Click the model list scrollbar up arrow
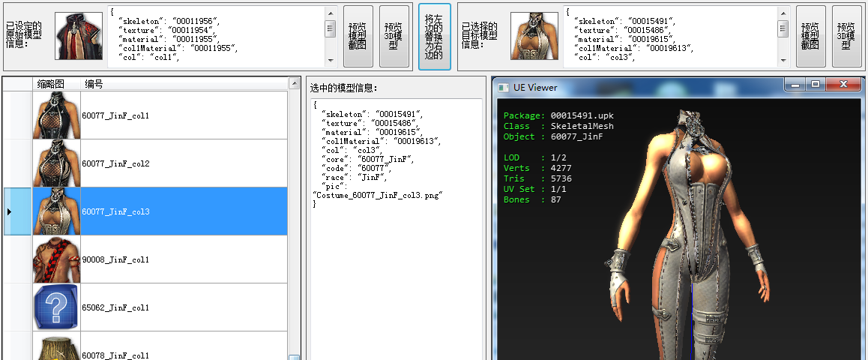Image resolution: width=868 pixels, height=360 pixels. 295,84
